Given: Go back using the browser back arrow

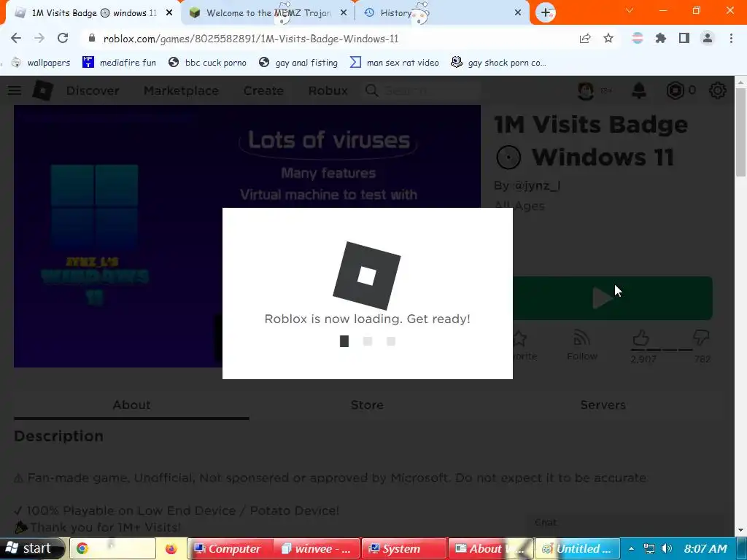Looking at the screenshot, I should click(16, 38).
